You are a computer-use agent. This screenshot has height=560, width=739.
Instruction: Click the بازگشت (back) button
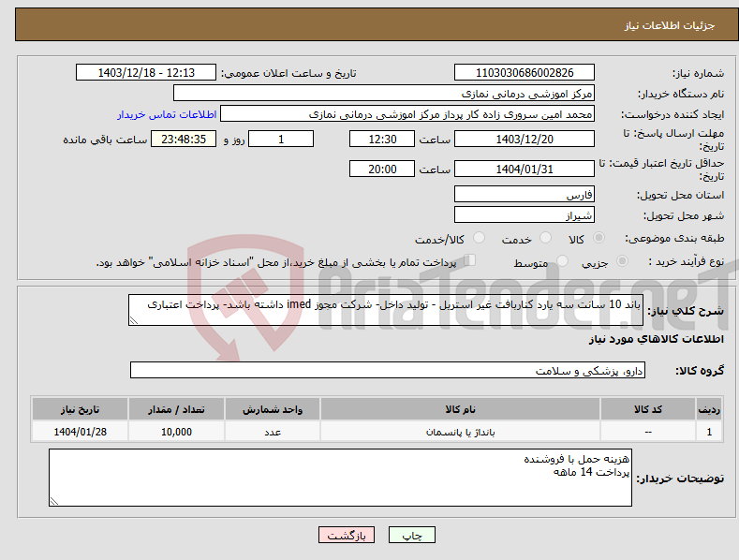(347, 535)
